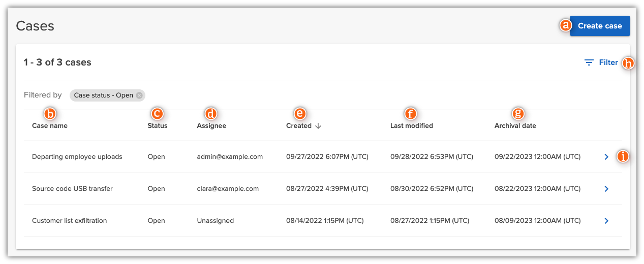Click the Open status of Source code USB transfer
This screenshot has width=644, height=264.
pyautogui.click(x=156, y=189)
